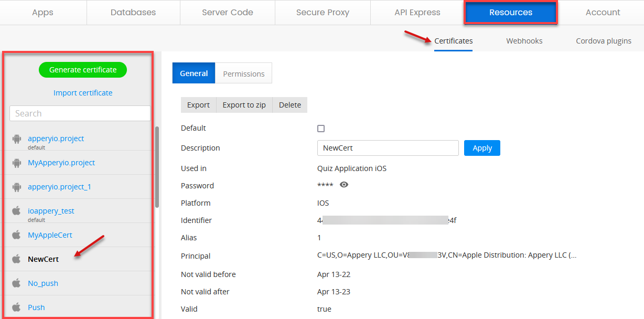Click the Android icon beside apperyio.project_1

click(x=17, y=187)
